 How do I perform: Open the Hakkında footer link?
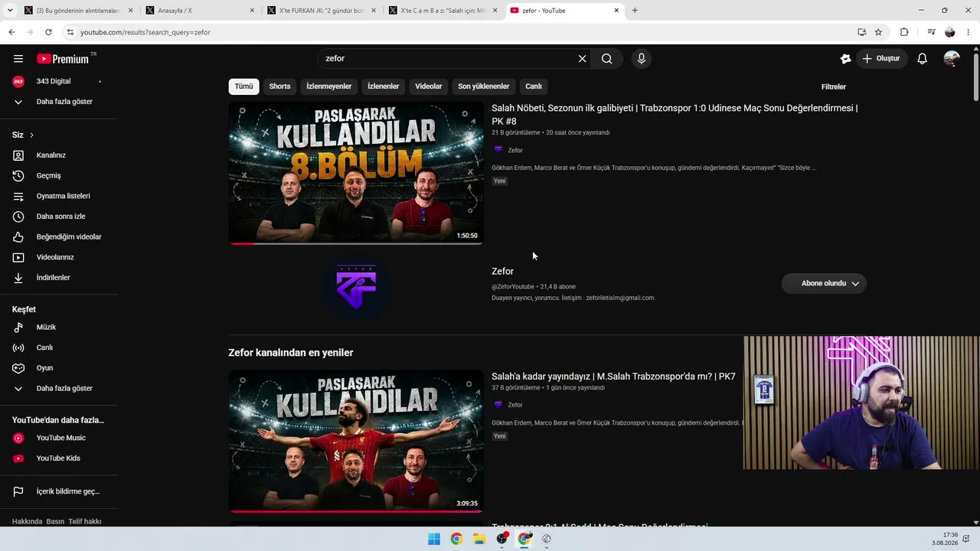click(x=28, y=521)
